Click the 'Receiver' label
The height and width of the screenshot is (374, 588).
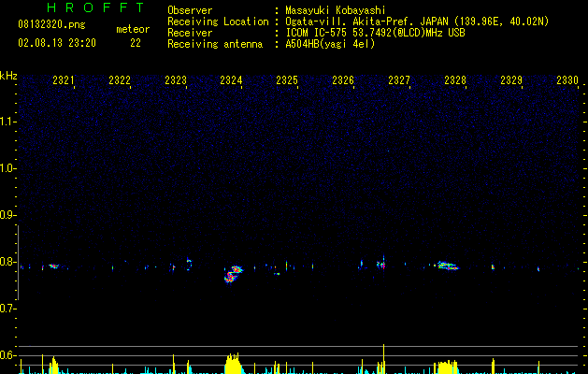pos(190,33)
